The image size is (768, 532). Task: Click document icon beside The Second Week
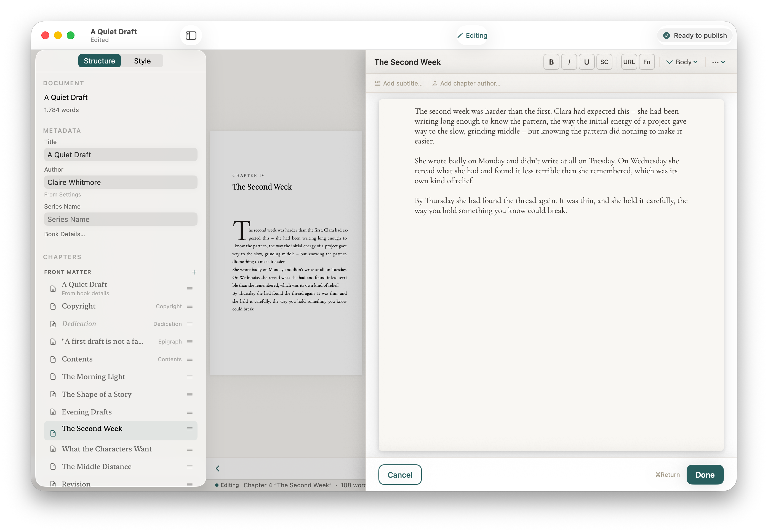53,433
